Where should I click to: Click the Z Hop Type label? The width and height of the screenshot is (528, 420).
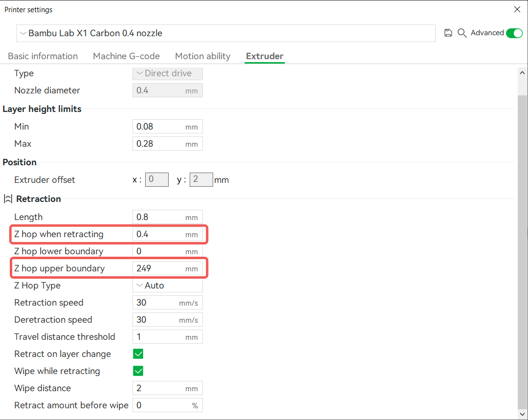click(x=37, y=285)
